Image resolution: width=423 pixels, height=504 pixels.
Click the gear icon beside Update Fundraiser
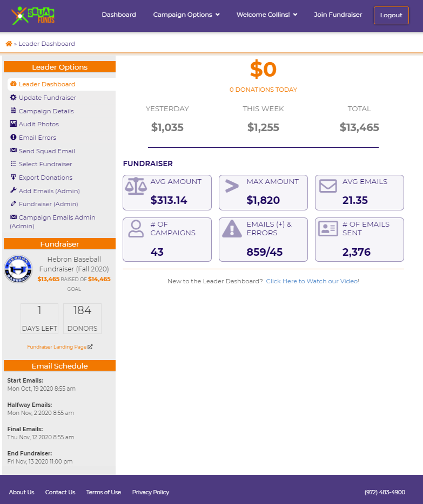[14, 98]
